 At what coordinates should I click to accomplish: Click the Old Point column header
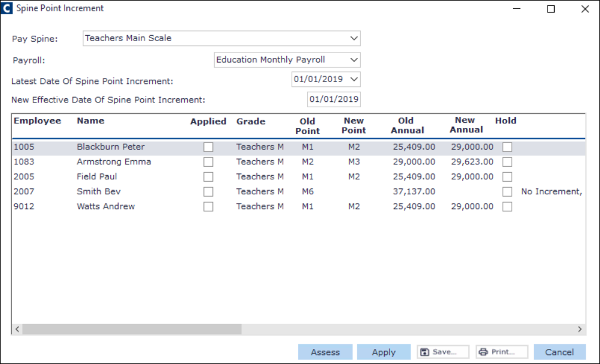pos(308,126)
